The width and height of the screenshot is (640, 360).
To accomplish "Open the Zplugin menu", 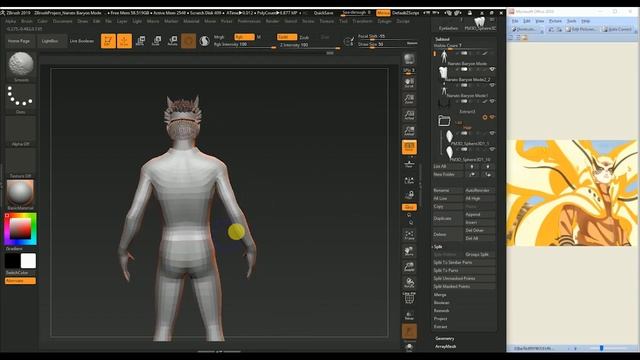I will tap(384, 21).
